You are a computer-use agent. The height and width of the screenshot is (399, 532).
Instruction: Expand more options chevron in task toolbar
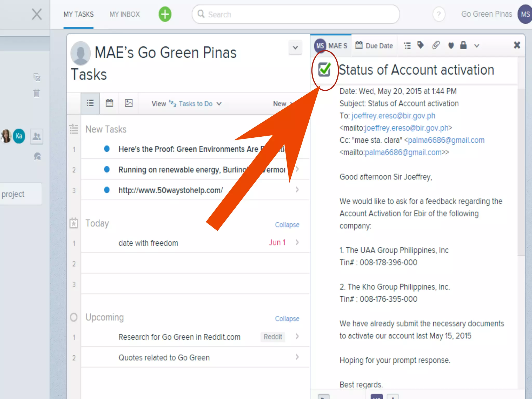476,46
